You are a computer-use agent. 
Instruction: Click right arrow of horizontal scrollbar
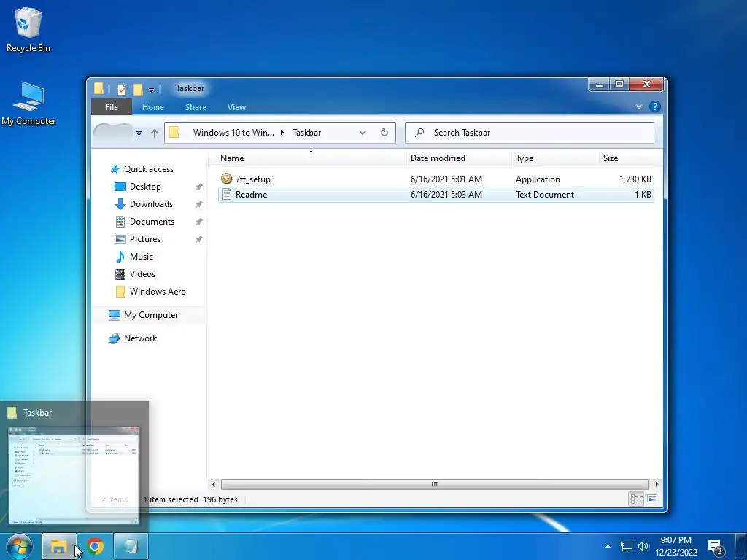657,484
